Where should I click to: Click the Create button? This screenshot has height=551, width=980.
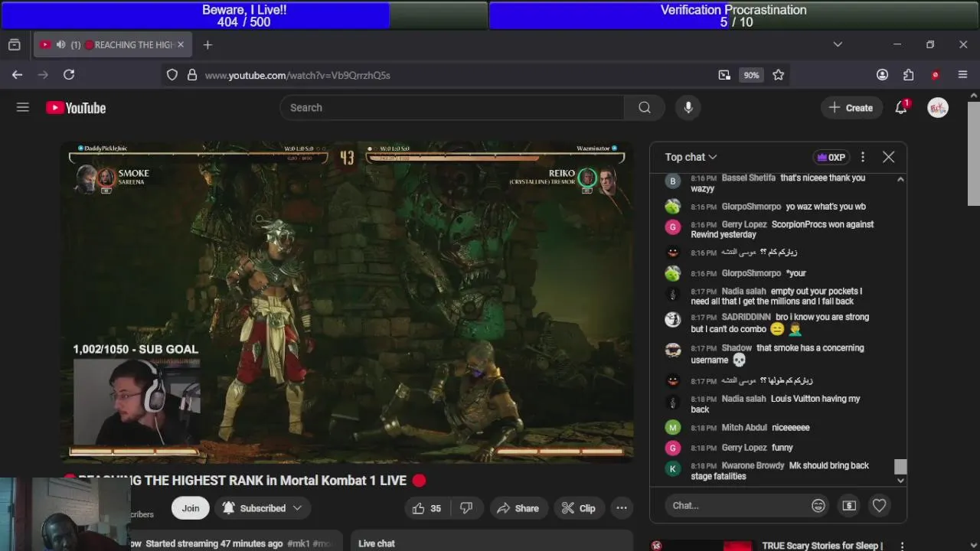pos(851,108)
